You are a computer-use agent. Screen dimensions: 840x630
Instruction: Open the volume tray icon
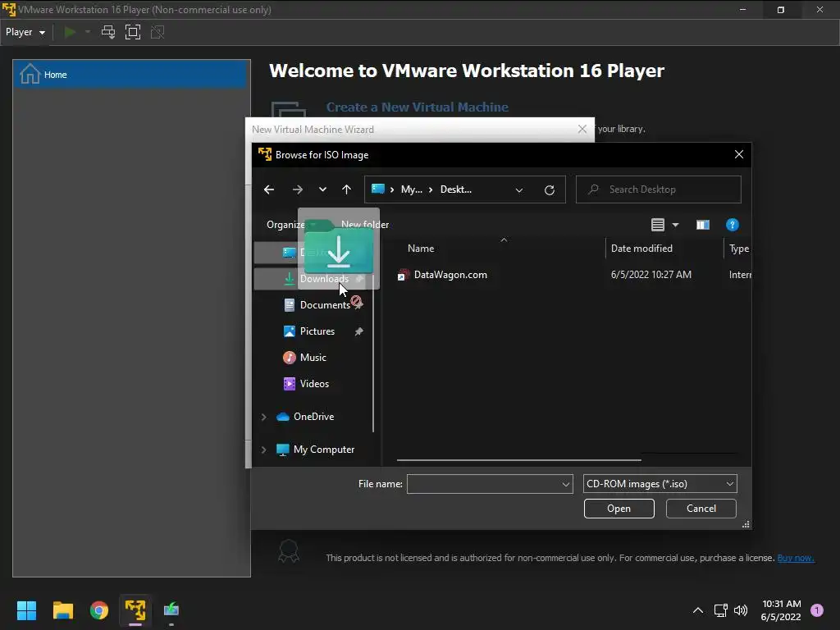click(x=741, y=610)
